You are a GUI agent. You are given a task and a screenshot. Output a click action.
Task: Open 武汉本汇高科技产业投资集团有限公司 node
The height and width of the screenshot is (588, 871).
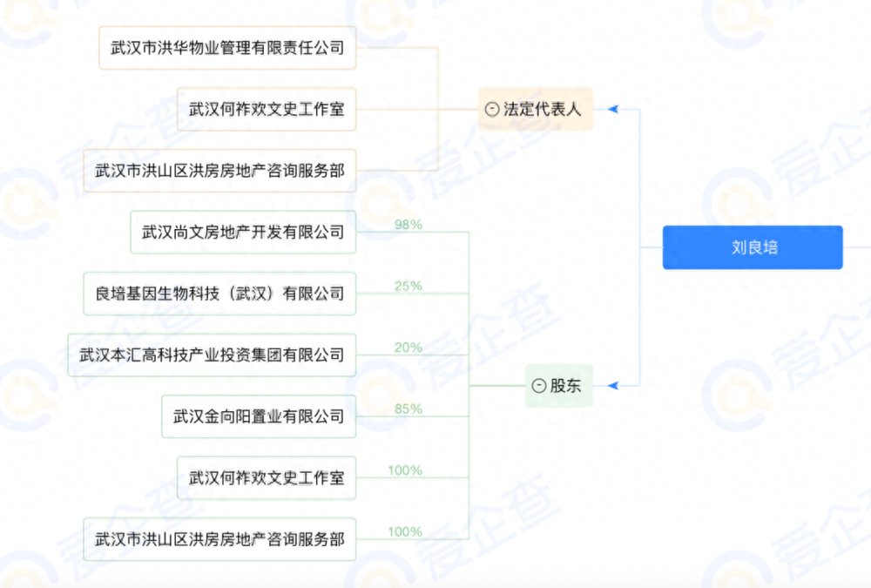(x=212, y=355)
